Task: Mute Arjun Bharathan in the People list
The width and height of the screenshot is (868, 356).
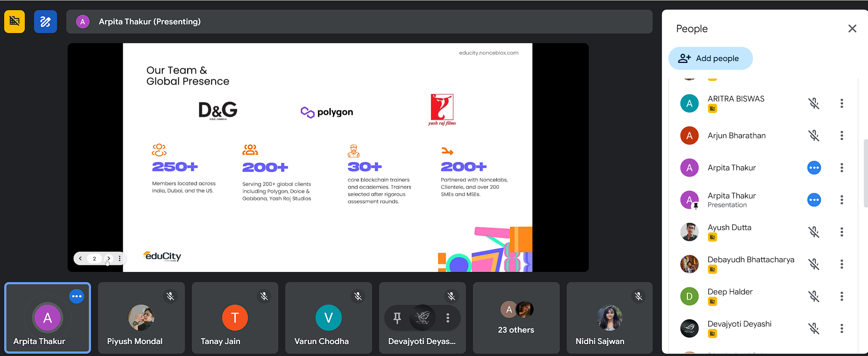Action: pyautogui.click(x=814, y=136)
